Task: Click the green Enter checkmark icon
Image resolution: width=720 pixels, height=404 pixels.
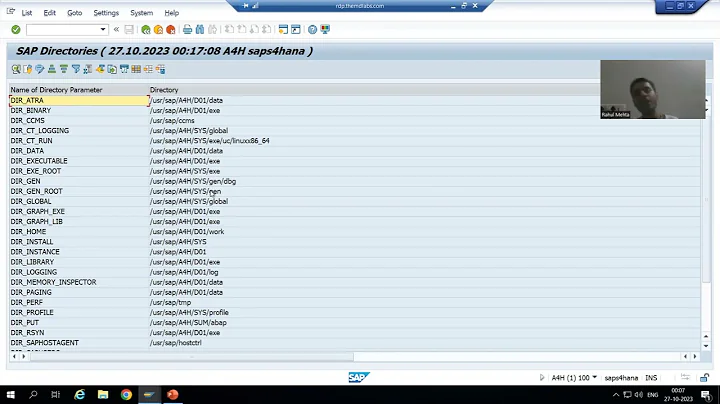Action: [16, 29]
